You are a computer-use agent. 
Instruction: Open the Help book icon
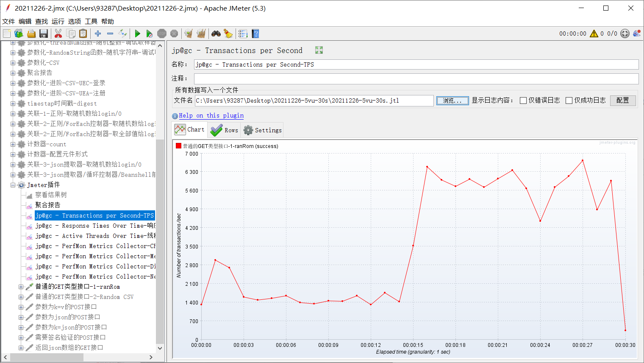pos(255,34)
